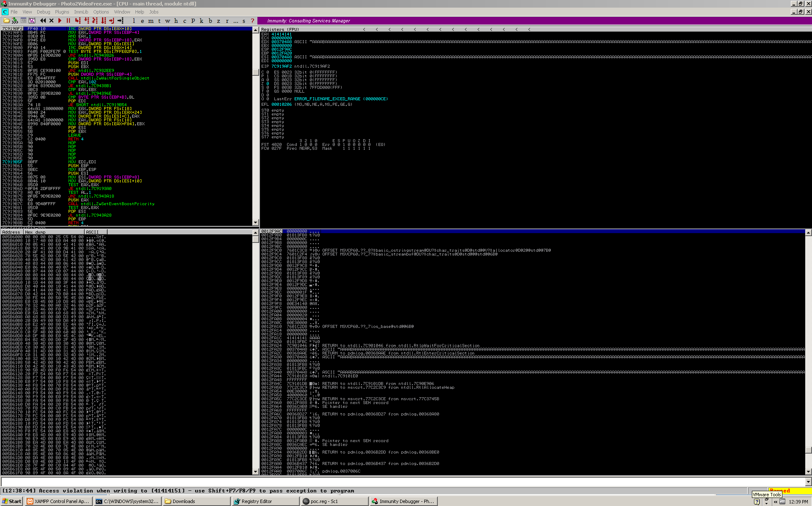Show Memory map with 'm' icon
Image resolution: width=812 pixels, height=506 pixels.
pyautogui.click(x=151, y=21)
